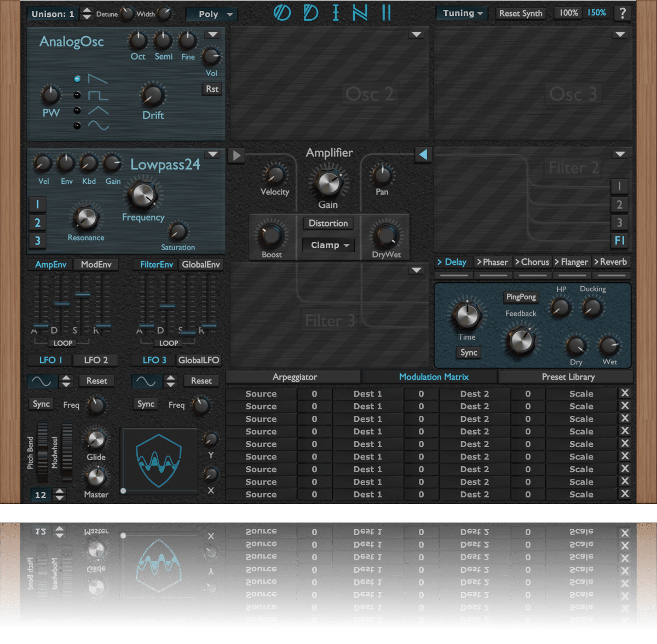Set GUI size to 100%
This screenshot has width=657, height=644.
pos(568,13)
